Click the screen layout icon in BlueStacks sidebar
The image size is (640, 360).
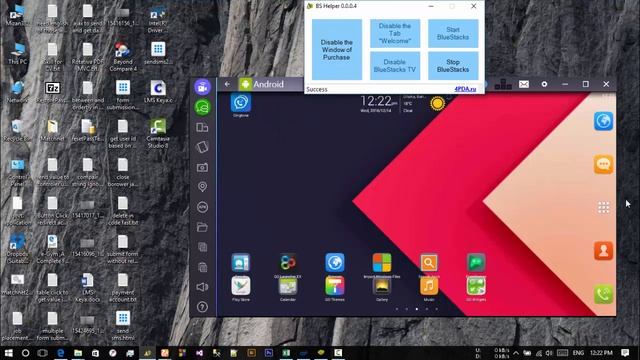[x=202, y=127]
